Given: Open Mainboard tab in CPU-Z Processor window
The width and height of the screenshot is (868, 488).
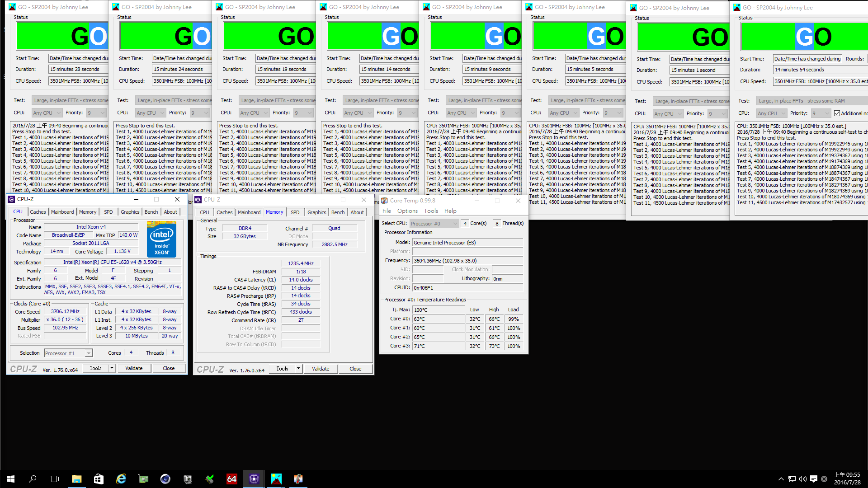Looking at the screenshot, I should (62, 212).
